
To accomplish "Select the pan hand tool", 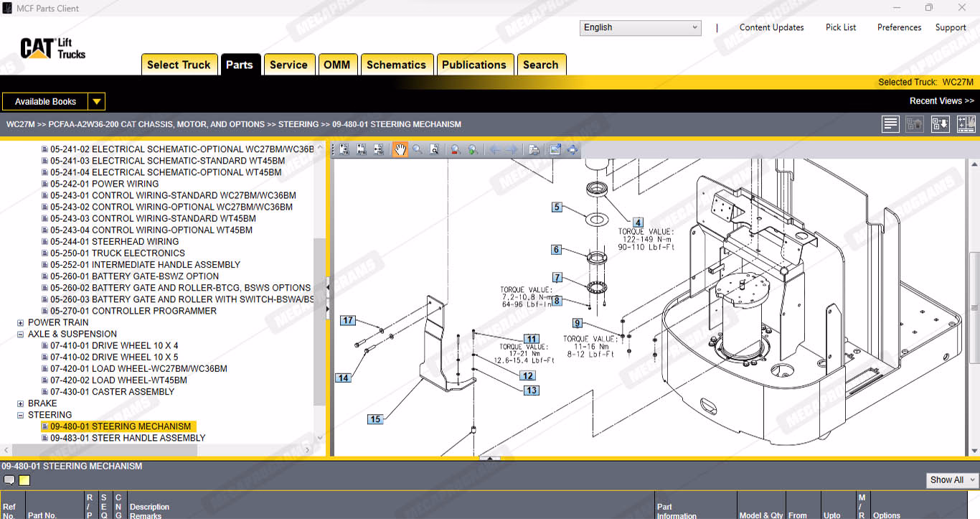I will pyautogui.click(x=400, y=149).
